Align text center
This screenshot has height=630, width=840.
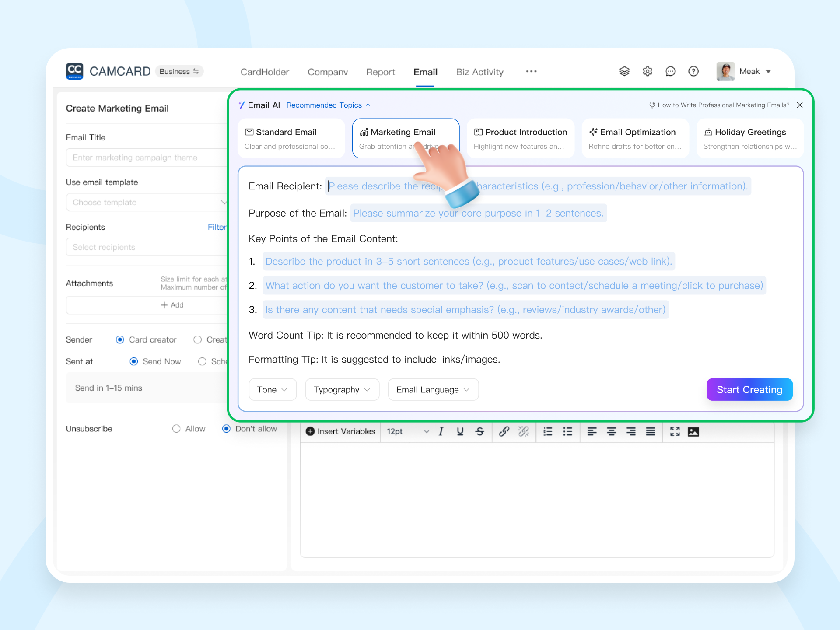click(612, 432)
